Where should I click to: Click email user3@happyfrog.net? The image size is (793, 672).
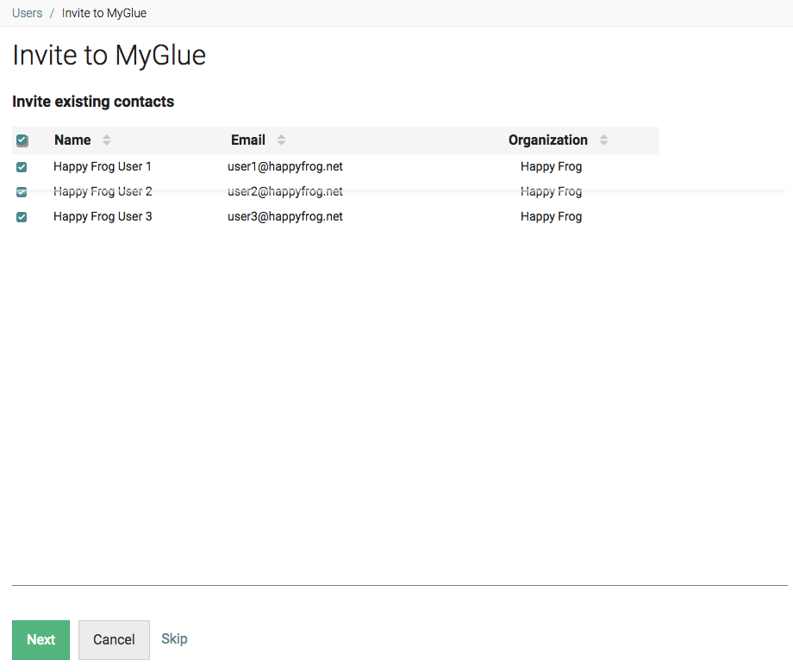(x=285, y=216)
